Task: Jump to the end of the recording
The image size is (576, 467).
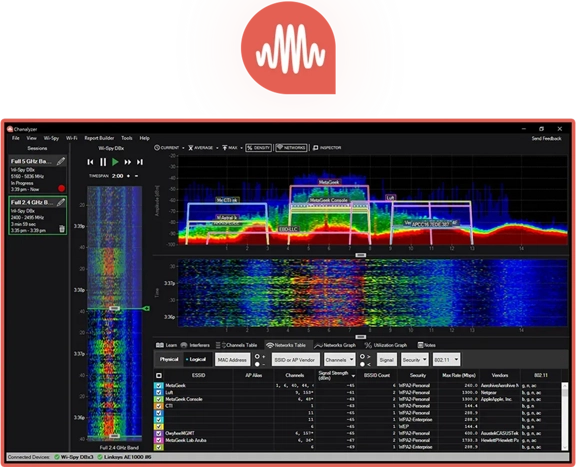Action: pyautogui.click(x=140, y=162)
